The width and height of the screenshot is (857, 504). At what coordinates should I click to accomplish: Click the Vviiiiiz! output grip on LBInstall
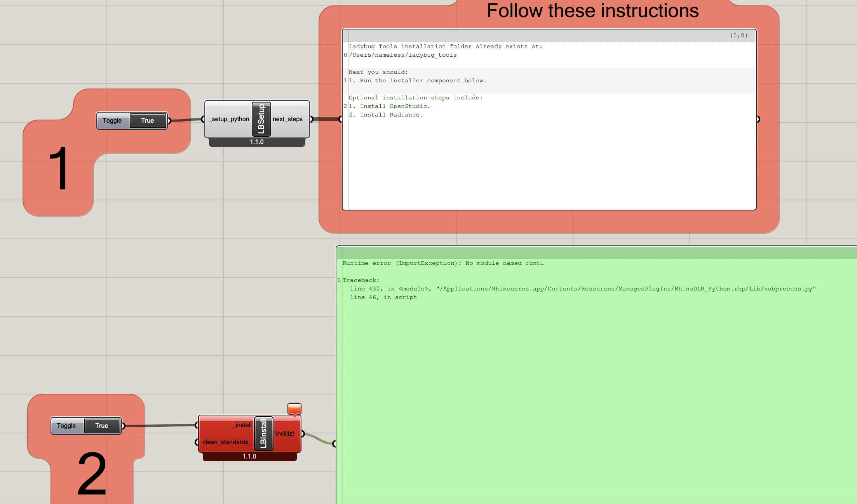click(303, 434)
